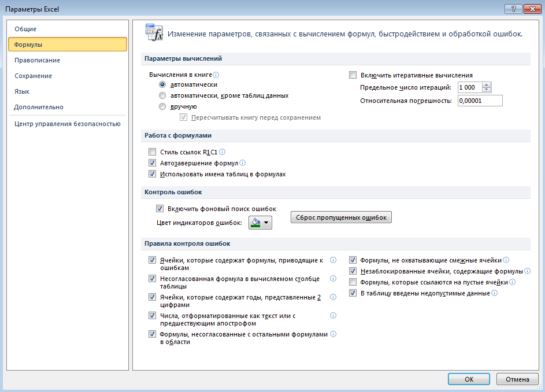Click info icon for years represented by 2 digits
This screenshot has width=545, height=392.
(x=333, y=297)
